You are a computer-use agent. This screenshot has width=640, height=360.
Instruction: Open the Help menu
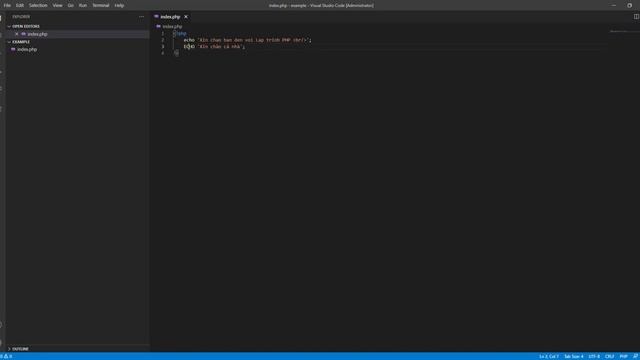[x=119, y=5]
